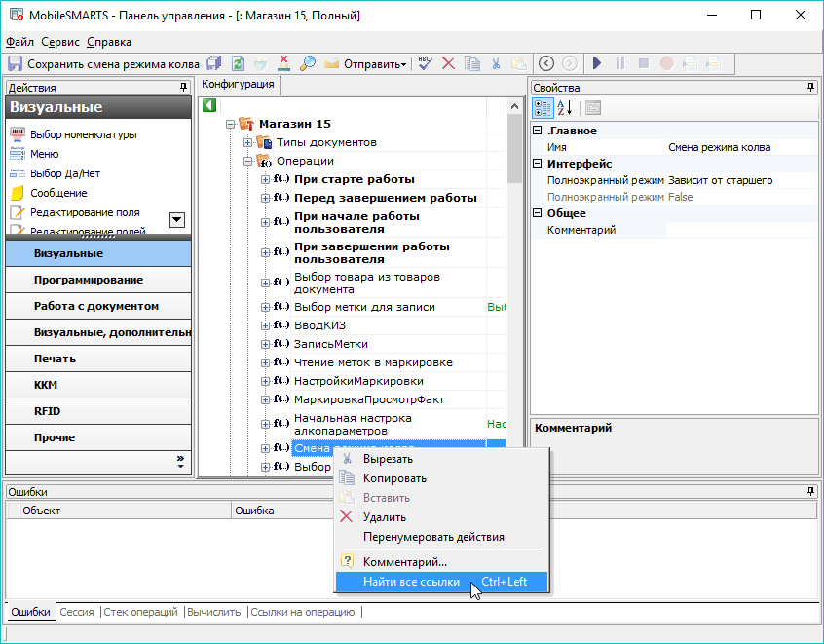Viewport: 824px width, 644px height.
Task: Select the Меню visual action
Action: [35, 154]
